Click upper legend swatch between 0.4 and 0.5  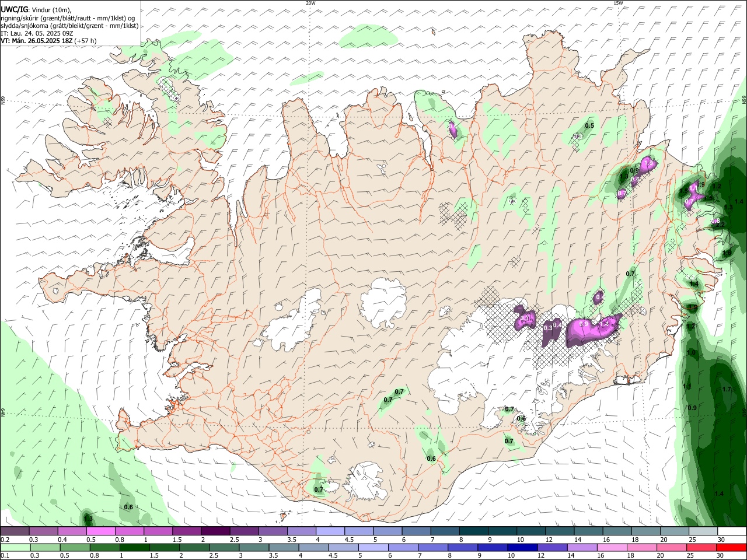[72, 531]
